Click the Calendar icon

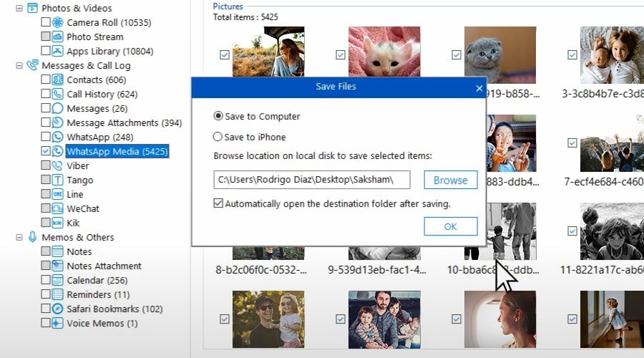click(57, 281)
